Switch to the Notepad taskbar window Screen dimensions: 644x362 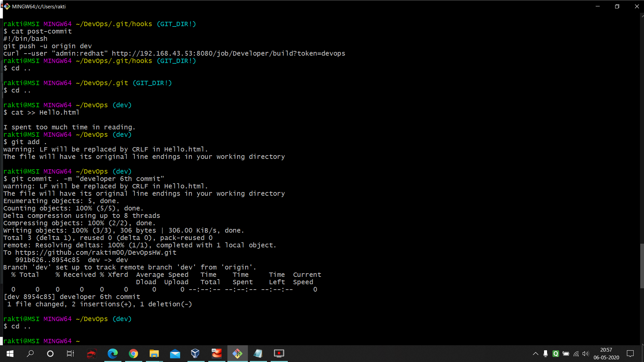pyautogui.click(x=258, y=354)
